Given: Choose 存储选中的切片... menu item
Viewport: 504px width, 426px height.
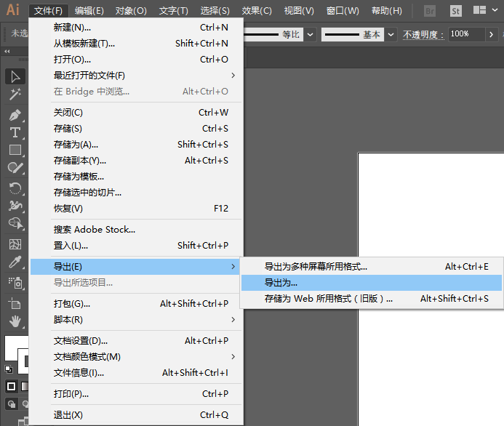Looking at the screenshot, I should [137, 193].
